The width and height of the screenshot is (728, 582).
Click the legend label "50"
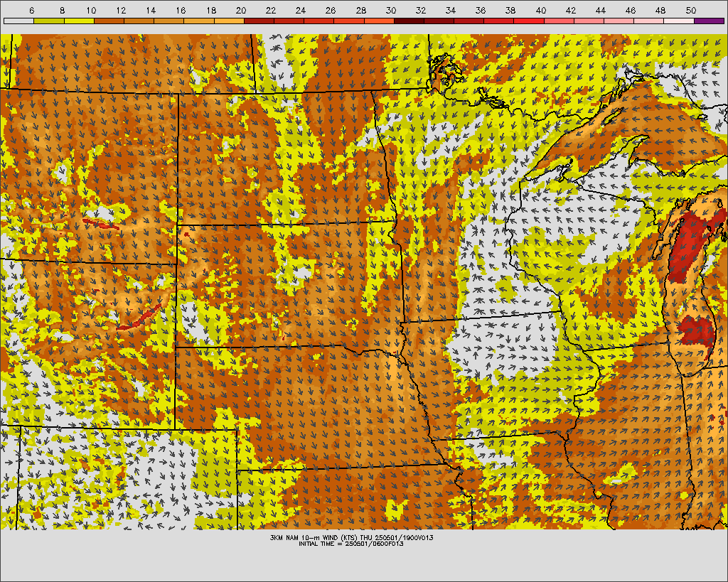click(x=691, y=10)
